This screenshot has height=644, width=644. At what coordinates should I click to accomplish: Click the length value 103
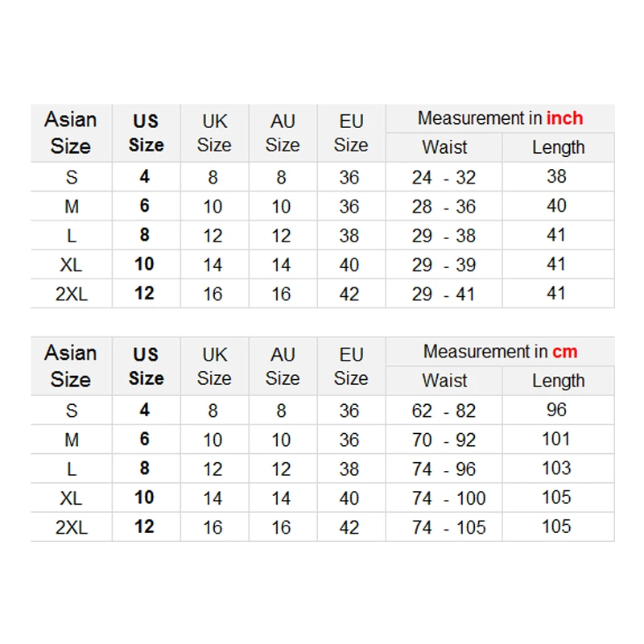tap(557, 469)
